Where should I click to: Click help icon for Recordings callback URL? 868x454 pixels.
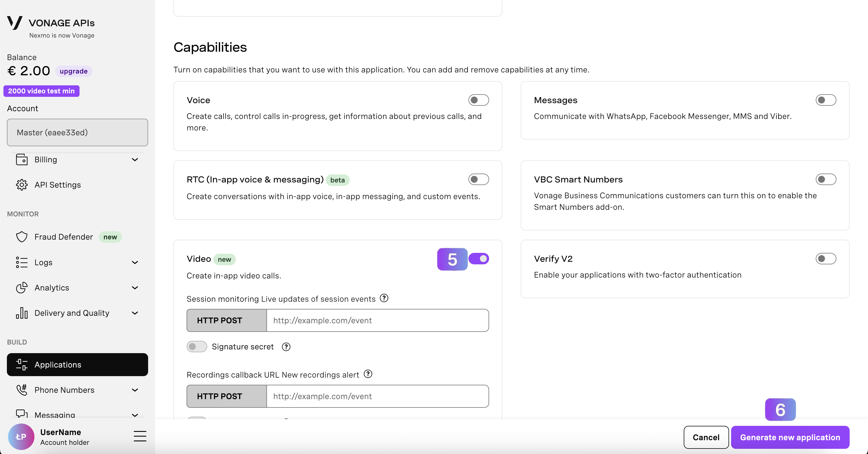click(x=368, y=374)
